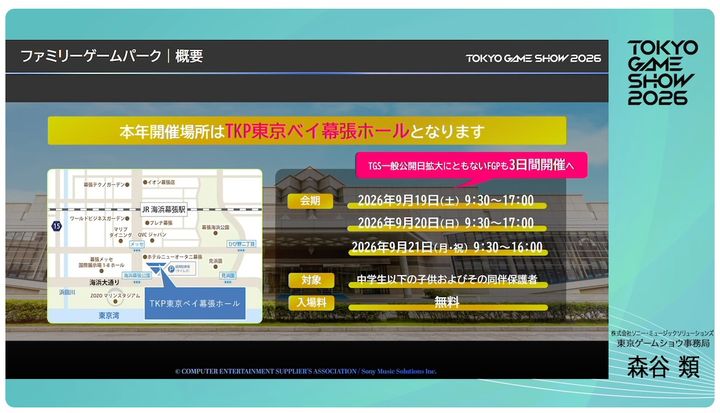Image resolution: width=720 pixels, height=413 pixels.
Task: Click the ワールドビジネスガーデン label on the map
Action: tap(97, 219)
